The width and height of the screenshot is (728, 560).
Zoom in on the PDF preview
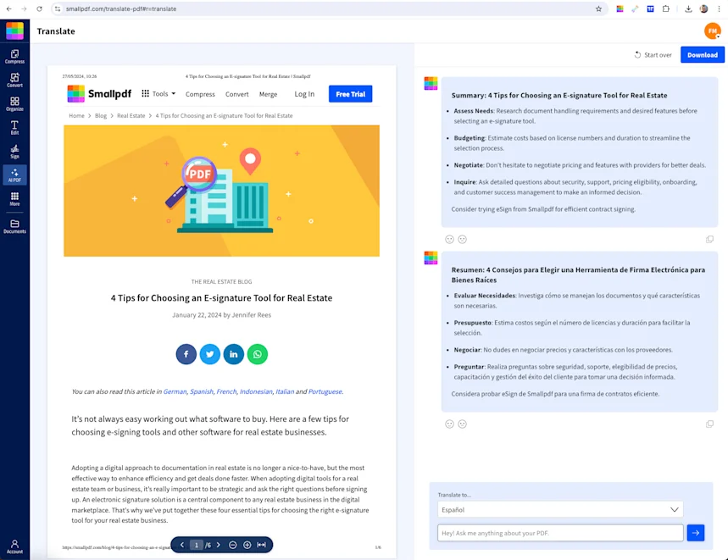click(x=247, y=545)
